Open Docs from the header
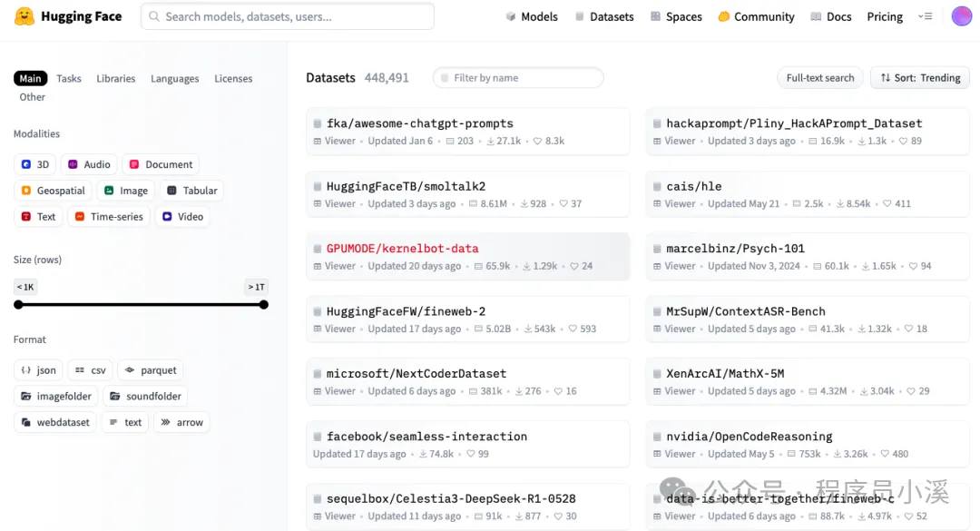Image resolution: width=980 pixels, height=531 pixels. tap(831, 17)
